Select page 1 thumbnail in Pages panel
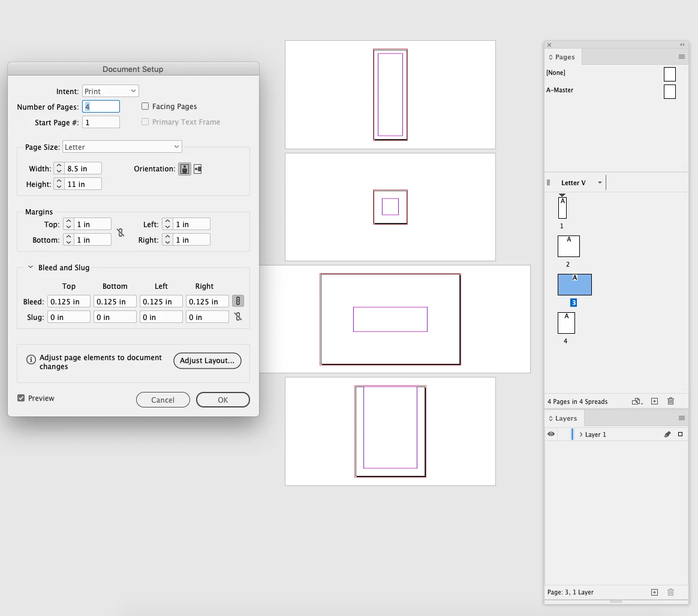Image resolution: width=698 pixels, height=616 pixels. tap(562, 208)
